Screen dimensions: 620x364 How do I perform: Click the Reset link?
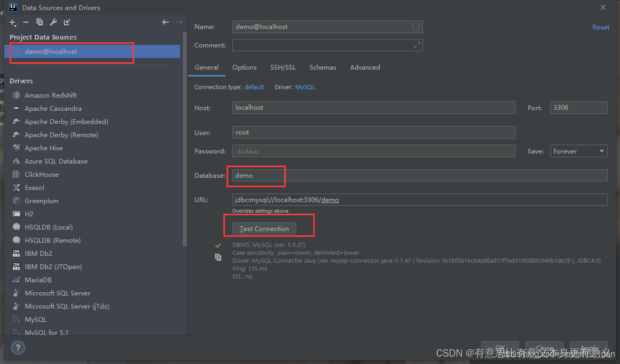600,27
